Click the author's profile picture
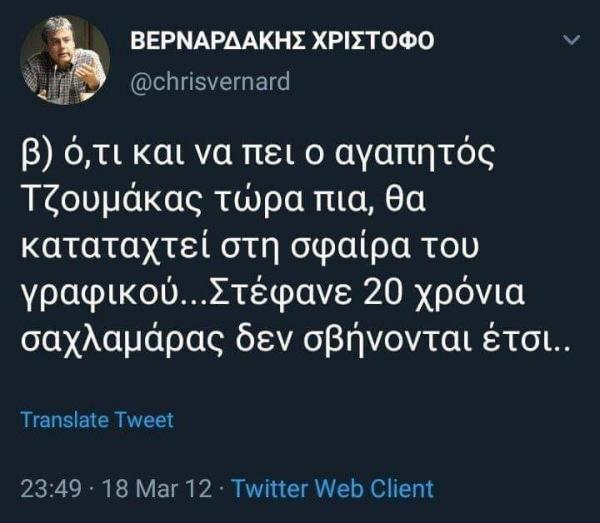Image resolution: width=600 pixels, height=523 pixels. click(x=65, y=61)
